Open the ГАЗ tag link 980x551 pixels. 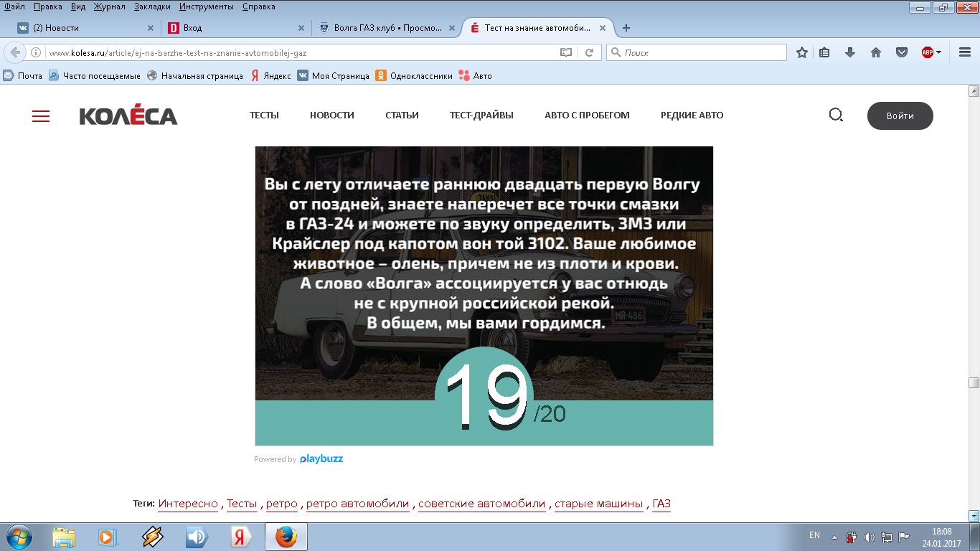point(661,504)
